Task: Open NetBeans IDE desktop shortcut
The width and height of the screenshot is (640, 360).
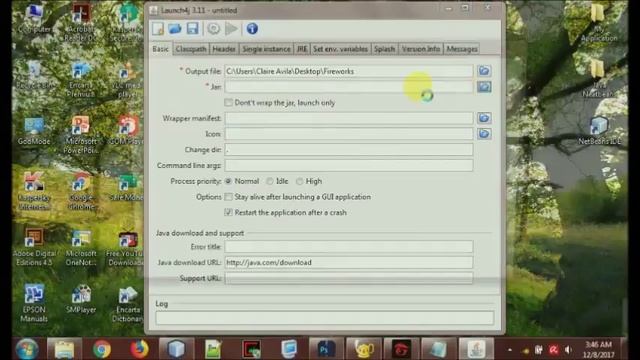Action: click(599, 131)
